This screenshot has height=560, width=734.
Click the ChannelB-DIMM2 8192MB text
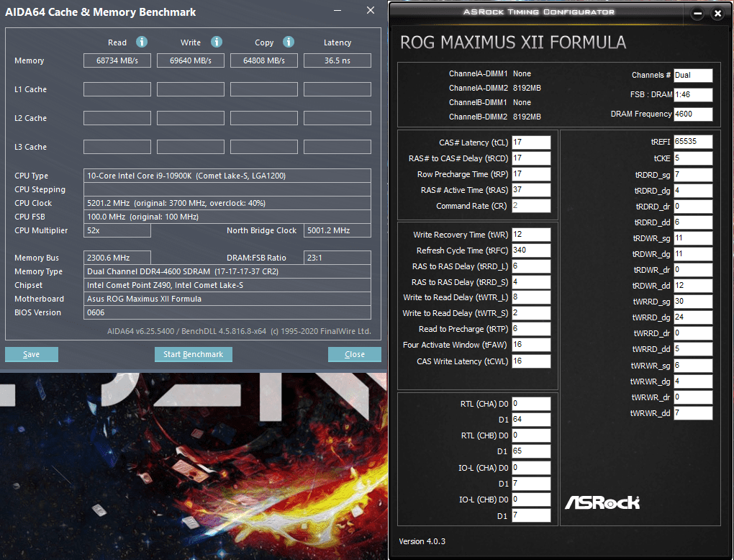click(x=495, y=117)
